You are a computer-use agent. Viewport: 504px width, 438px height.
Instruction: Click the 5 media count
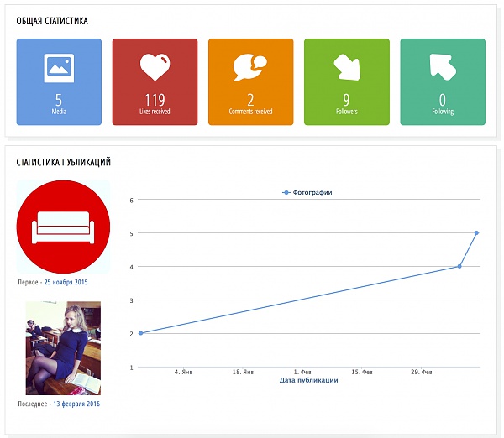coord(59,100)
